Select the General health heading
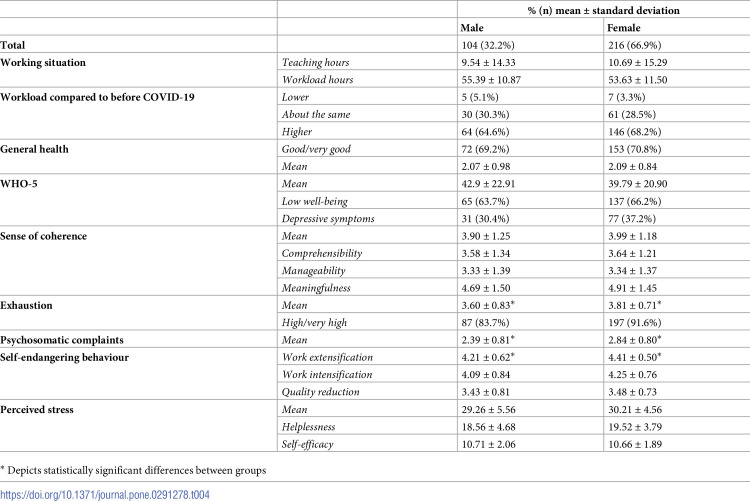The image size is (750, 501). coord(34,149)
